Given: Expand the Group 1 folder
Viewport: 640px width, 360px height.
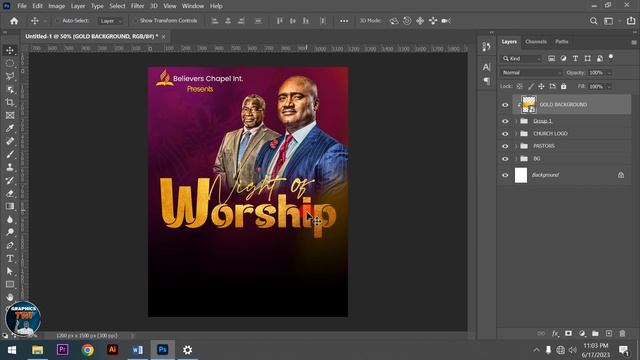Looking at the screenshot, I should [516, 121].
